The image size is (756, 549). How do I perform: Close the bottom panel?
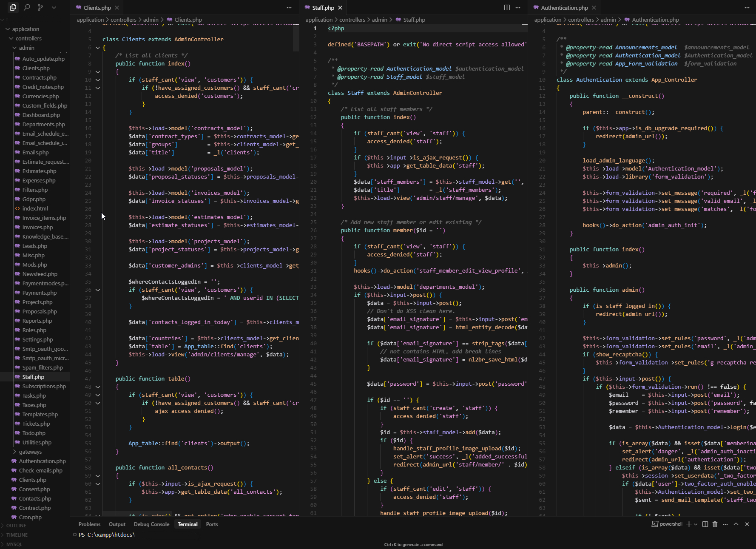(x=747, y=524)
